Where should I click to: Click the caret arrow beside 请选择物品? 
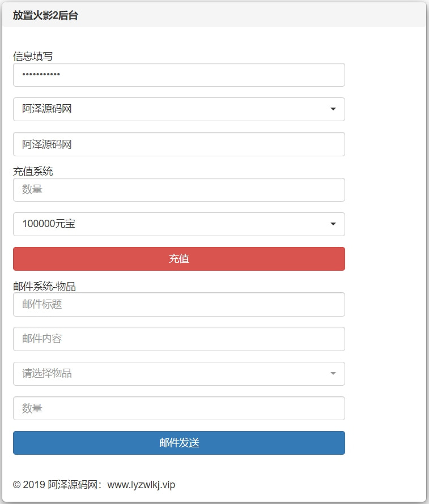coord(333,374)
